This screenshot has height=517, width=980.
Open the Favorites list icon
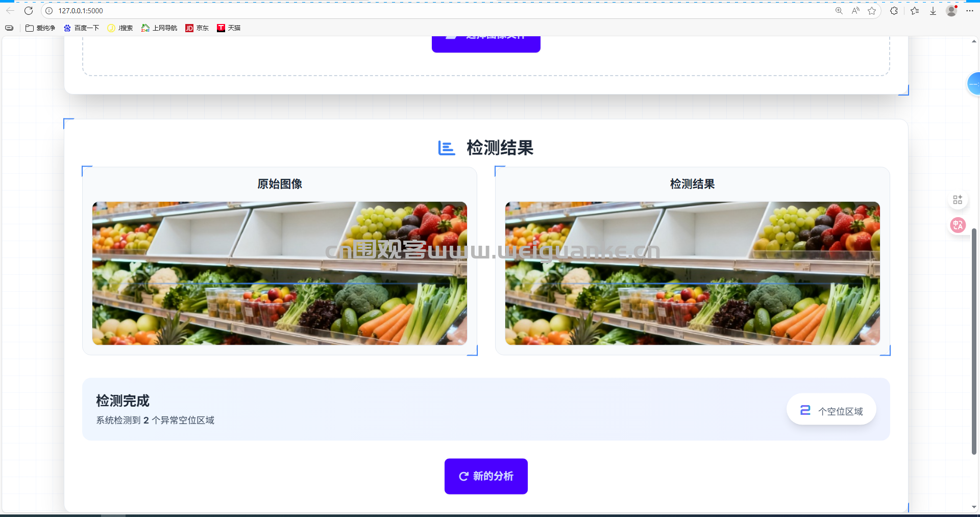[915, 11]
